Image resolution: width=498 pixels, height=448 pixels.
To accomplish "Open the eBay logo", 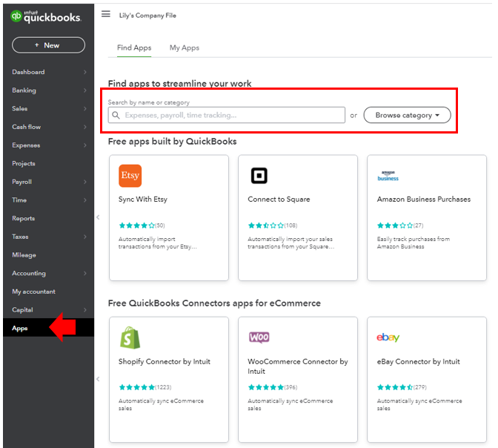I will pos(388,337).
